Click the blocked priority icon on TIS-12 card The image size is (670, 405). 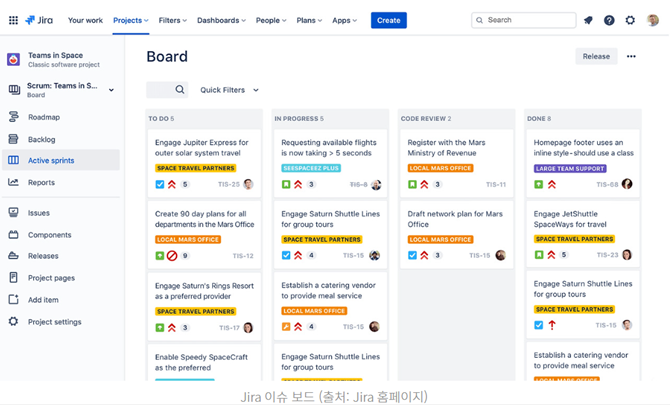(172, 256)
